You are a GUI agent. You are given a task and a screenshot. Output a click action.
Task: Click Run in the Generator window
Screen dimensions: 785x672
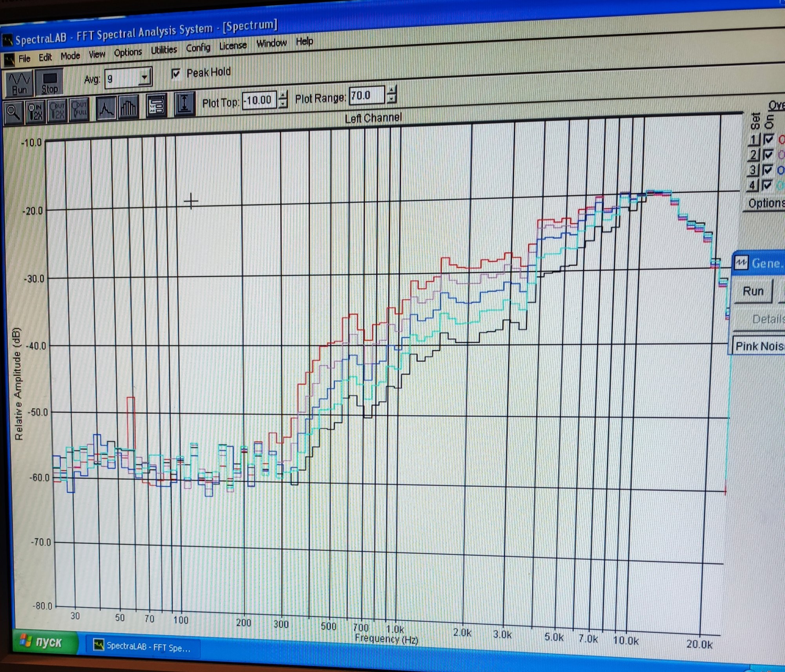click(753, 291)
